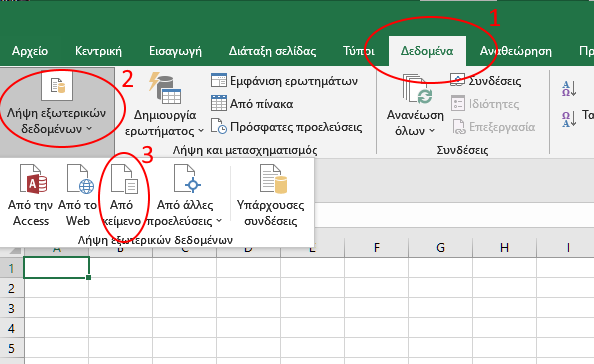Switch to the Δεδομένα ribbon tab
This screenshot has width=594, height=364.
pos(427,51)
